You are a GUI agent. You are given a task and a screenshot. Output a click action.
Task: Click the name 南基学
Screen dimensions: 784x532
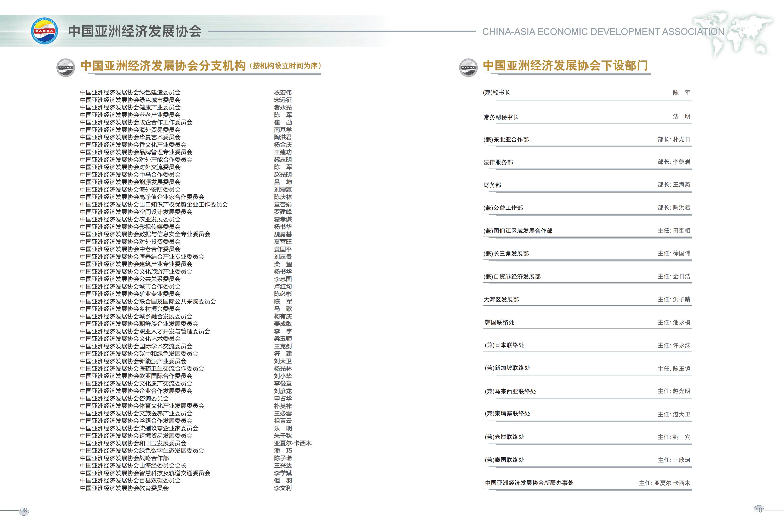(x=283, y=129)
